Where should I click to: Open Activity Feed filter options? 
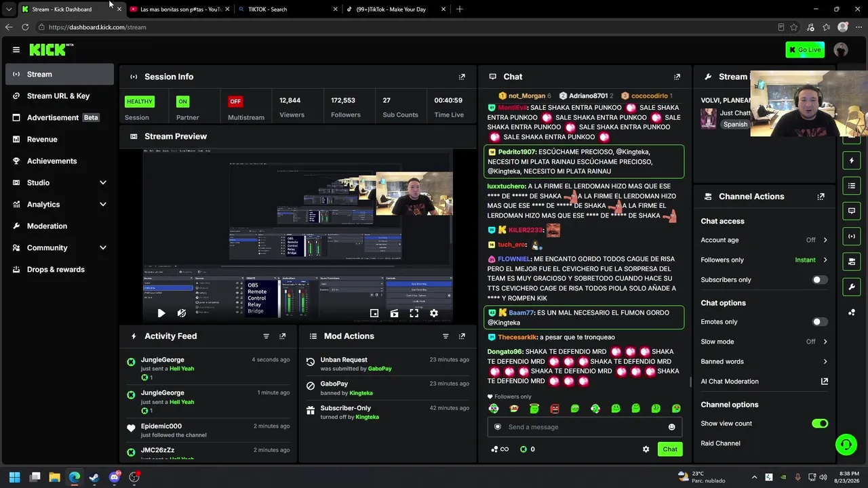pyautogui.click(x=266, y=336)
